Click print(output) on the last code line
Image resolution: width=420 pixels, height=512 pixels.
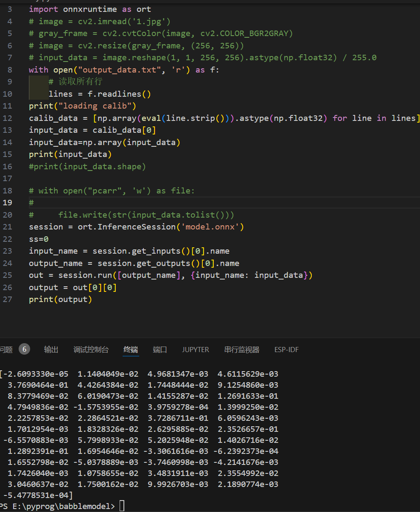pos(60,299)
